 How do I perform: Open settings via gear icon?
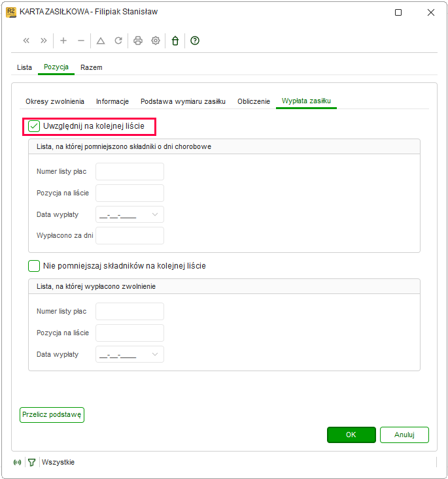coord(156,41)
